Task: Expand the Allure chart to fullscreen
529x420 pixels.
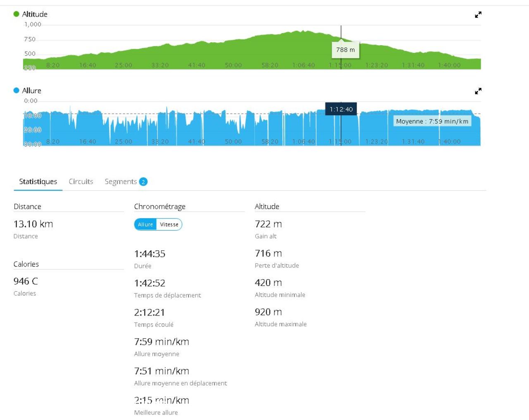Action: (478, 91)
